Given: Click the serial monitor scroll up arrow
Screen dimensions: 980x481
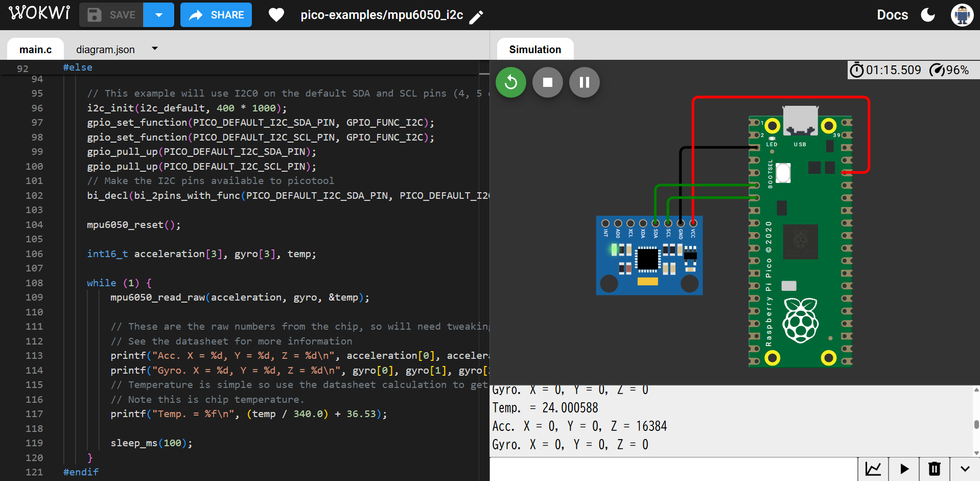Looking at the screenshot, I should pos(976,390).
